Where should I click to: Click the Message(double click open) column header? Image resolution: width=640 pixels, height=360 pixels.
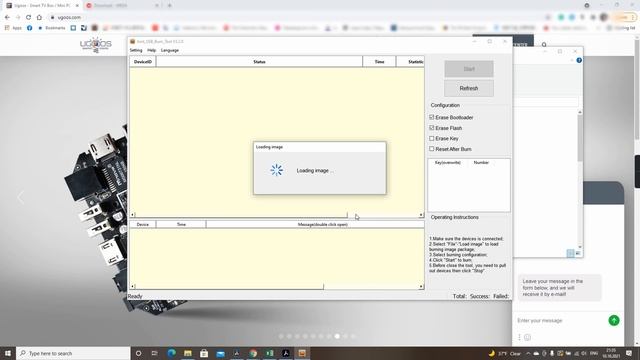[315, 224]
